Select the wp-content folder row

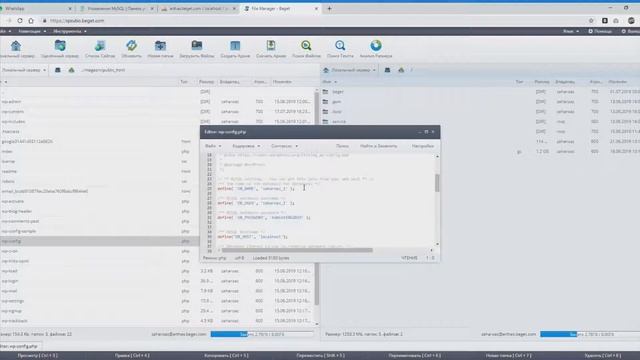pyautogui.click(x=157, y=111)
